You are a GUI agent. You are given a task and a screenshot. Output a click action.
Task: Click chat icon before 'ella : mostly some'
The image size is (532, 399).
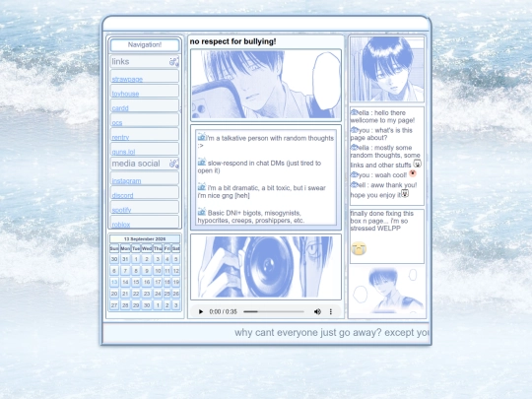pyautogui.click(x=355, y=147)
